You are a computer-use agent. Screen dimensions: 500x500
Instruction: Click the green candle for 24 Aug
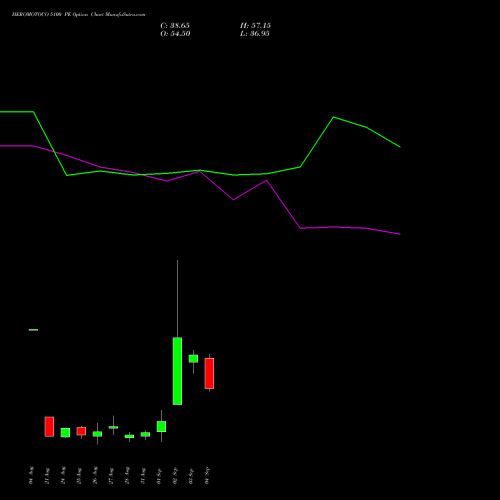click(65, 432)
